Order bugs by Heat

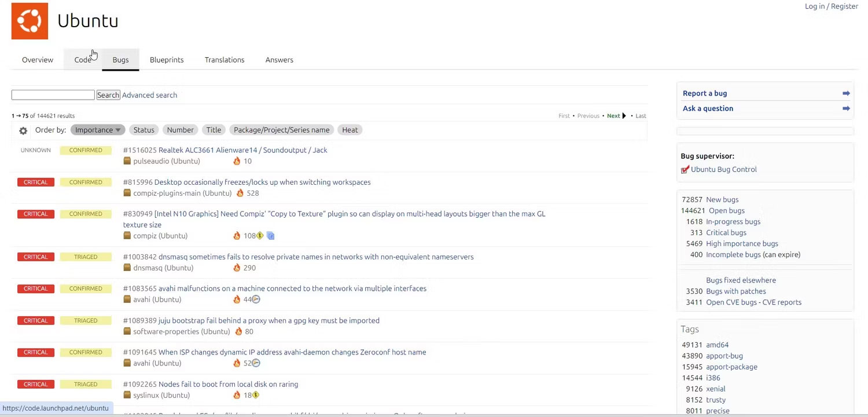(350, 130)
